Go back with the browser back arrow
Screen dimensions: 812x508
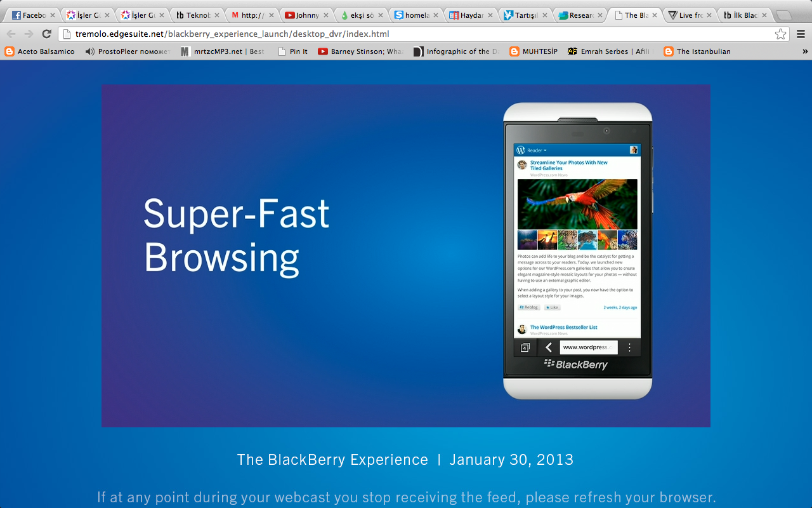tap(11, 34)
